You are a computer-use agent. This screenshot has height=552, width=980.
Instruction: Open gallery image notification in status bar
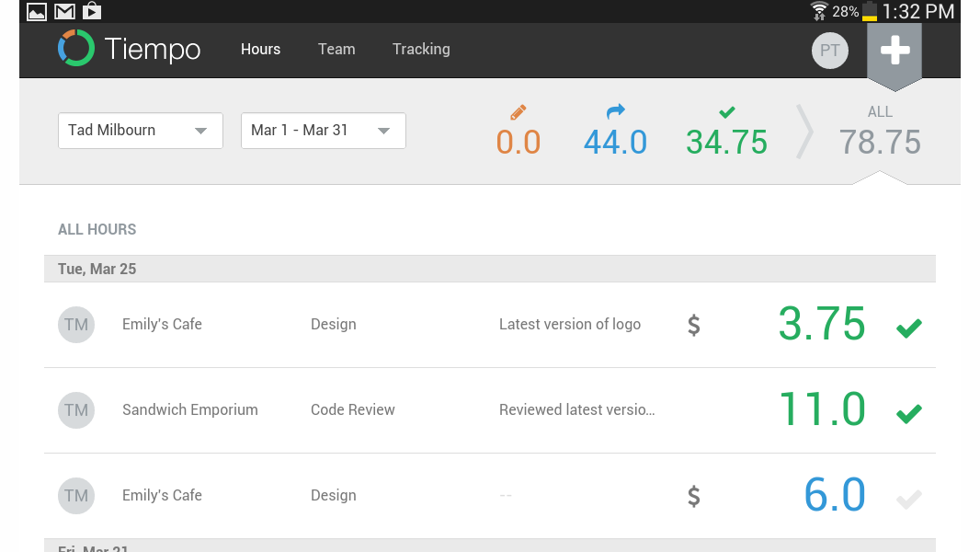pos(36,11)
